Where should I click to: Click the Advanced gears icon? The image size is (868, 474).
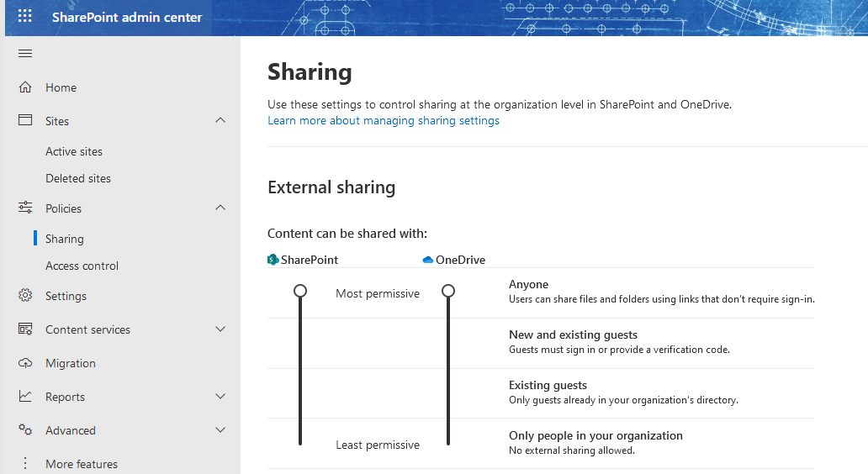coord(25,429)
